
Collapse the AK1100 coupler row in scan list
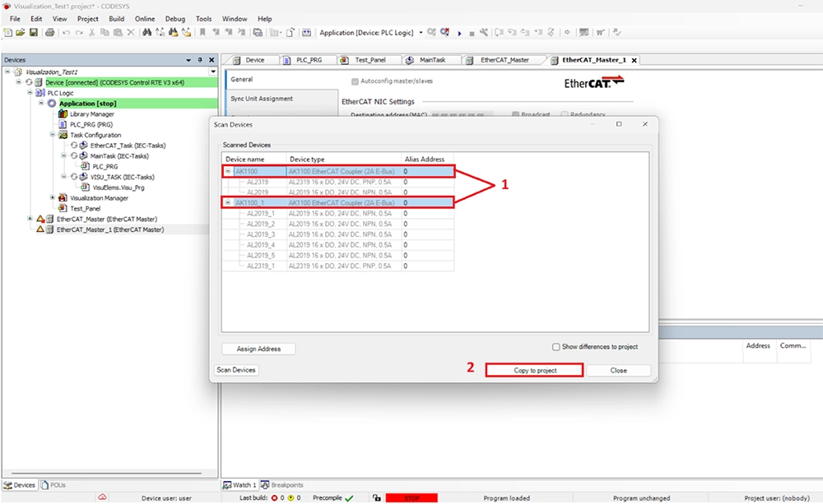[228, 171]
